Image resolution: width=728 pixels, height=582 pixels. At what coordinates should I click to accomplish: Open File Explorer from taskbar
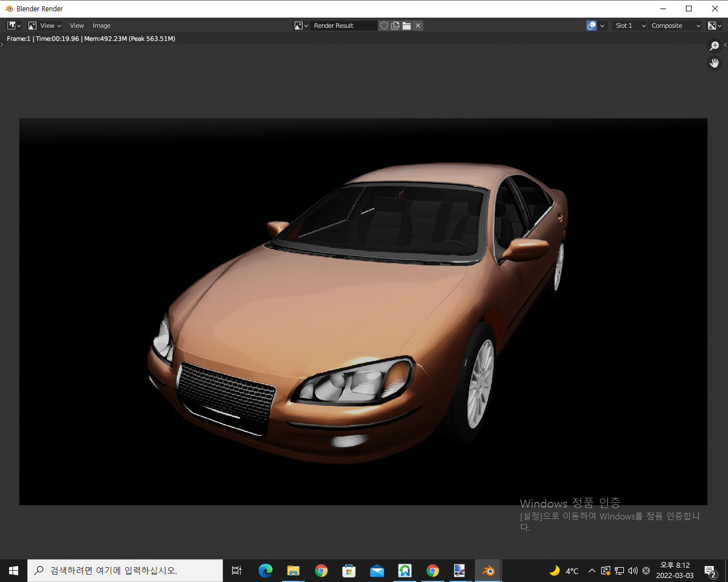293,571
